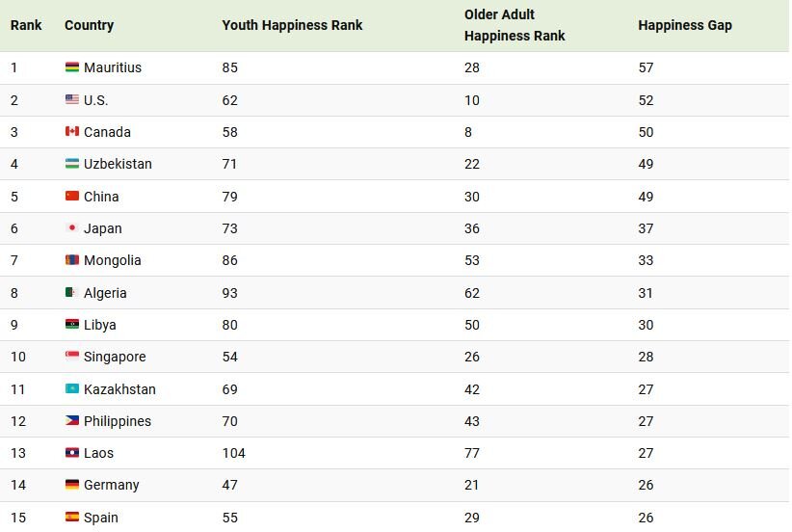This screenshot has height=532, width=792.
Task: Sort by the Country column header
Action: [x=89, y=25]
